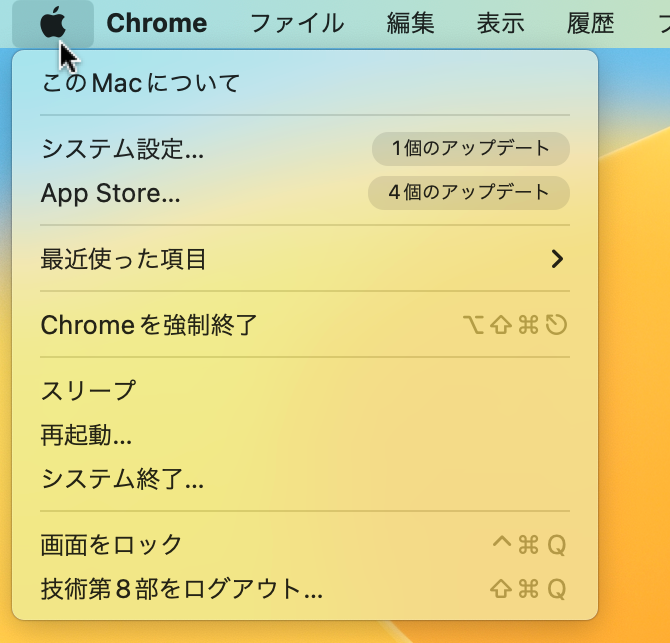Choose 画面をロック
This screenshot has width=670, height=643.
pos(305,545)
